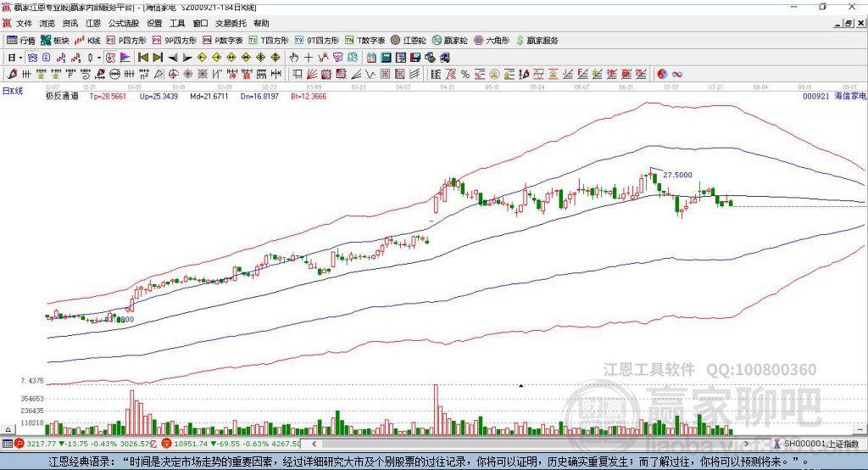Screen dimensions: 868x470
Task: Select the hand pan tool
Action: pos(294,58)
